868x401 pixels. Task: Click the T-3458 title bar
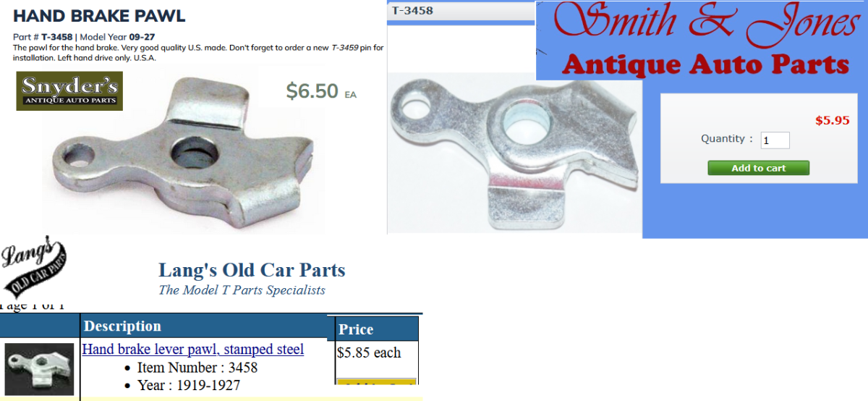point(461,10)
